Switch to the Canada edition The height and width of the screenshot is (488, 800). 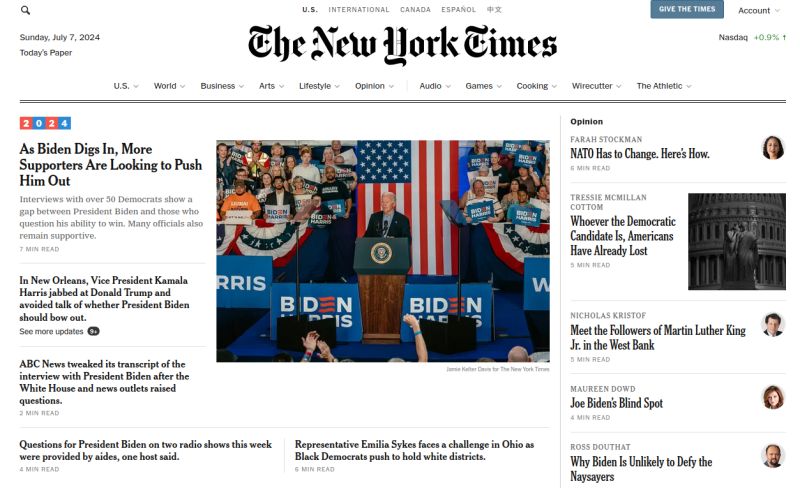[x=415, y=10]
